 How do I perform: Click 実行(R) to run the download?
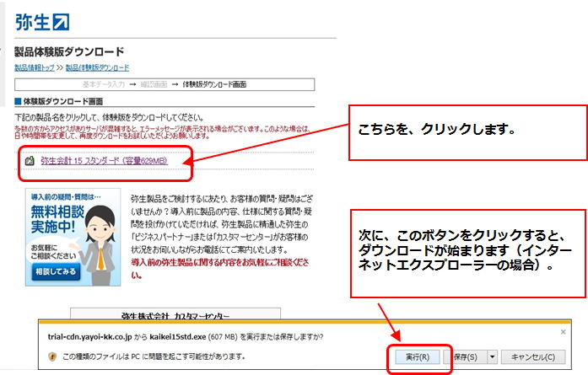[x=418, y=357]
